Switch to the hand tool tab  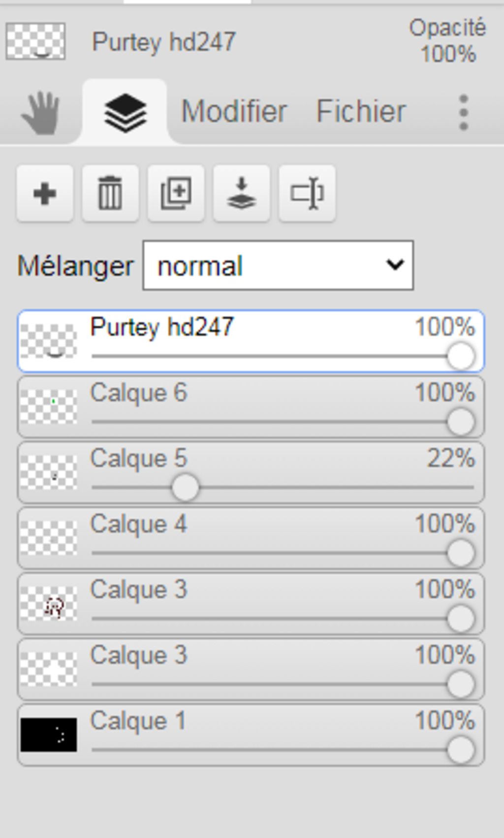point(41,113)
